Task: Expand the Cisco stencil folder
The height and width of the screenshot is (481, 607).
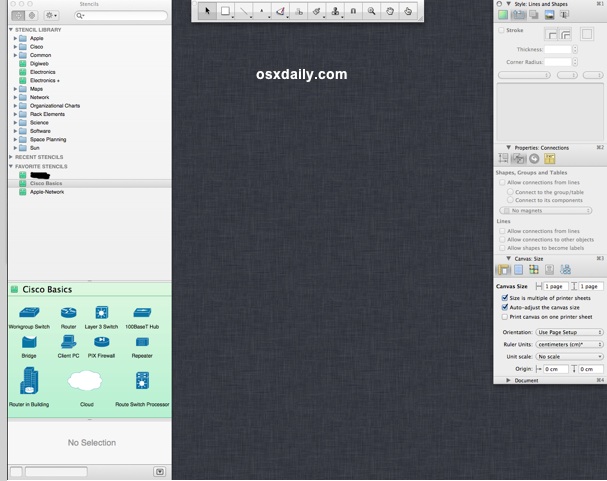Action: pyautogui.click(x=15, y=47)
